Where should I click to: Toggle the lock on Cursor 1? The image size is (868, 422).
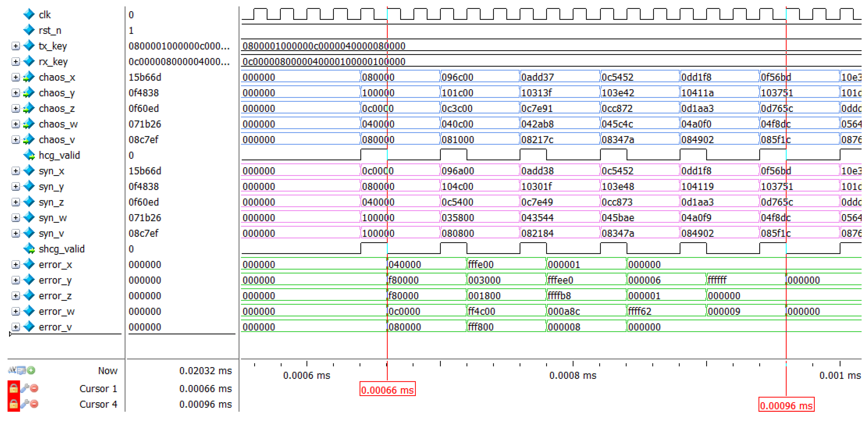[x=13, y=388]
